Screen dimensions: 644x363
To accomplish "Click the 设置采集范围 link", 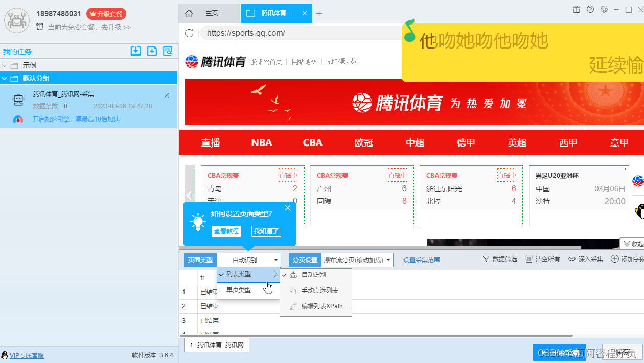I will click(x=422, y=260).
